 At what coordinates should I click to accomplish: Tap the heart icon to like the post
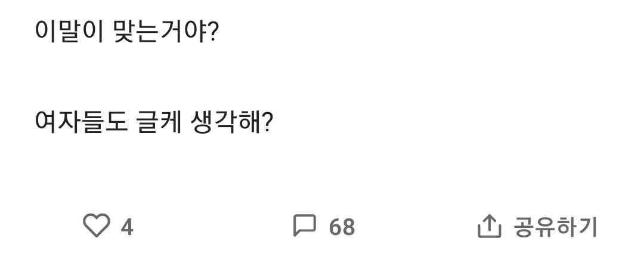click(96, 227)
